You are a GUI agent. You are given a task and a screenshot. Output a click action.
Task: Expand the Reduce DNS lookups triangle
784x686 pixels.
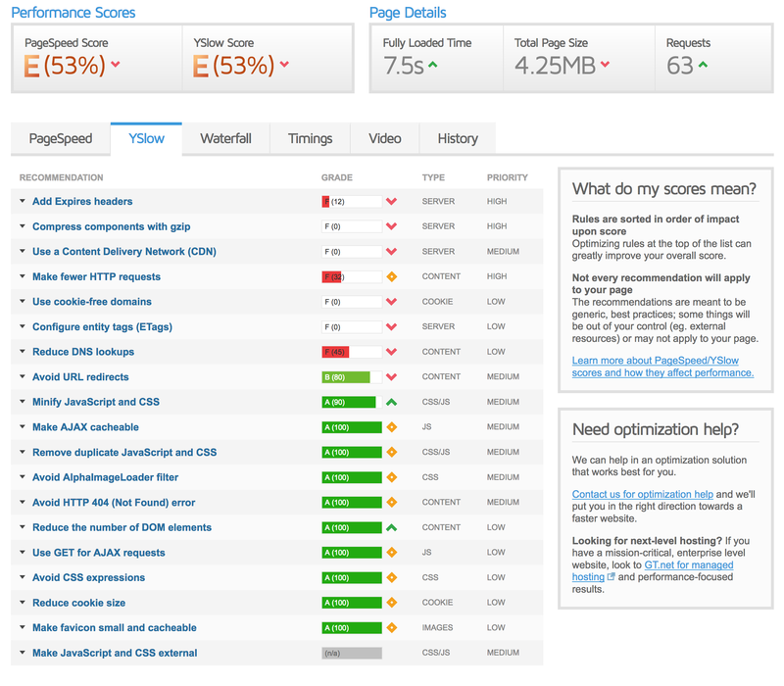23,352
